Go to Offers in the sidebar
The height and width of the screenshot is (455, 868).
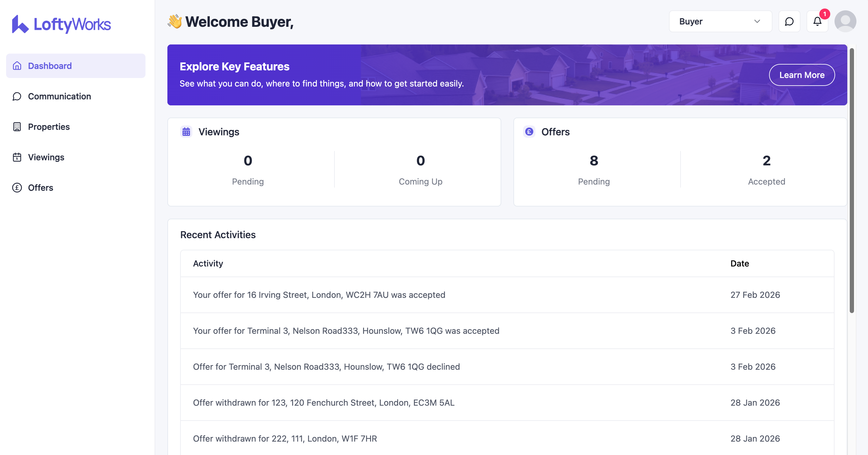point(40,188)
